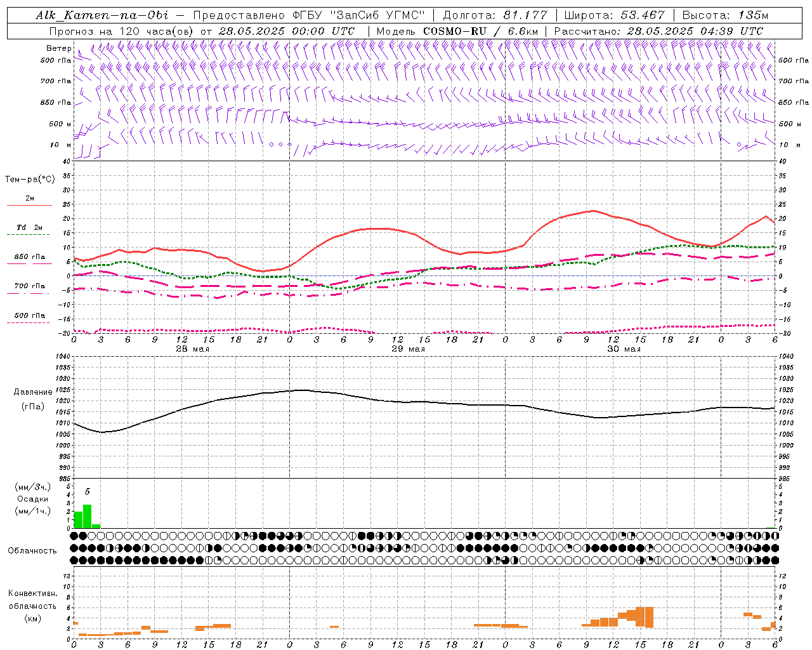Click the temperature panel label Тем-ра(°C)
Screen dimensions: 812x650
30,180
